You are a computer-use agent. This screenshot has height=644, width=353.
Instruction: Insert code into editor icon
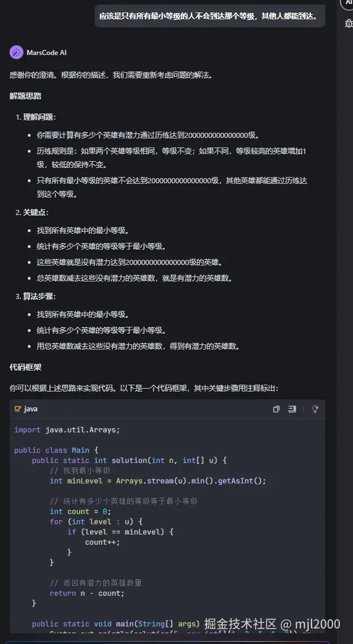pyautogui.click(x=292, y=409)
